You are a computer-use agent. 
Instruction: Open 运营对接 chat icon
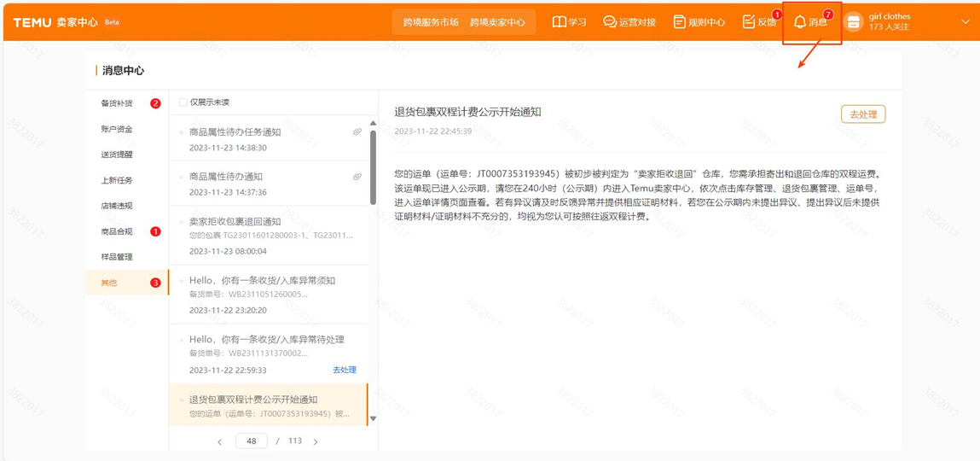tap(610, 22)
